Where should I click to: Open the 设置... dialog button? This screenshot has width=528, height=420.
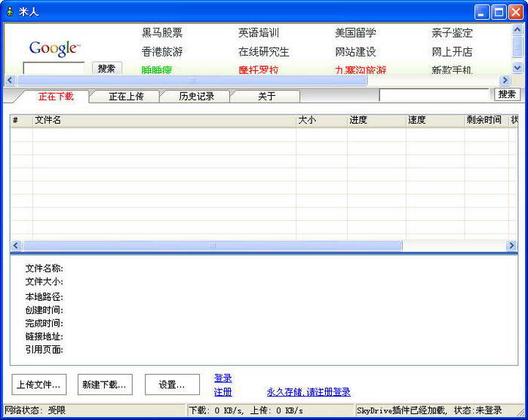[172, 385]
